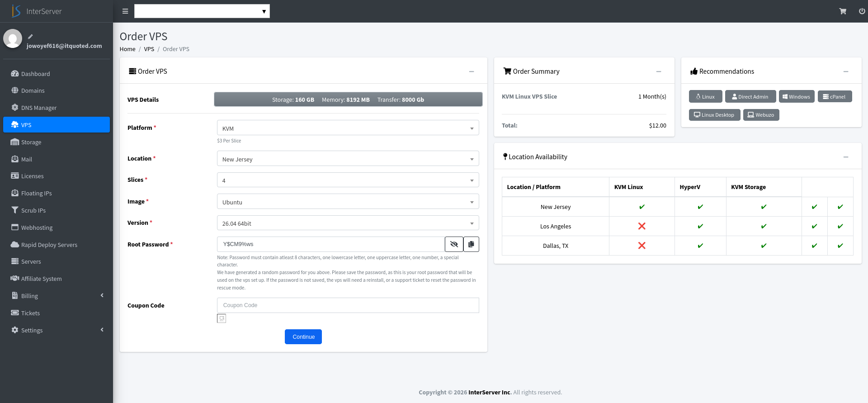The width and height of the screenshot is (868, 403).
Task: Collapse the Recommendations panel
Action: (846, 71)
